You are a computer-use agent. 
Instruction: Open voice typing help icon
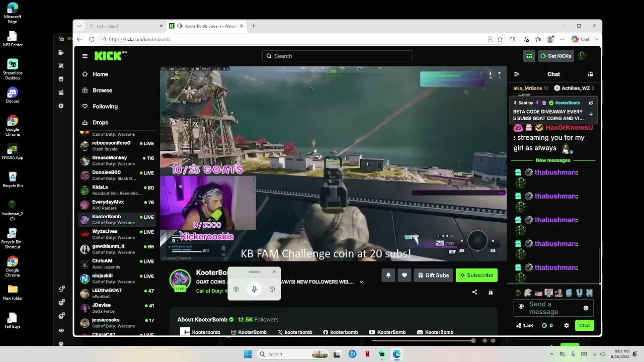click(272, 289)
